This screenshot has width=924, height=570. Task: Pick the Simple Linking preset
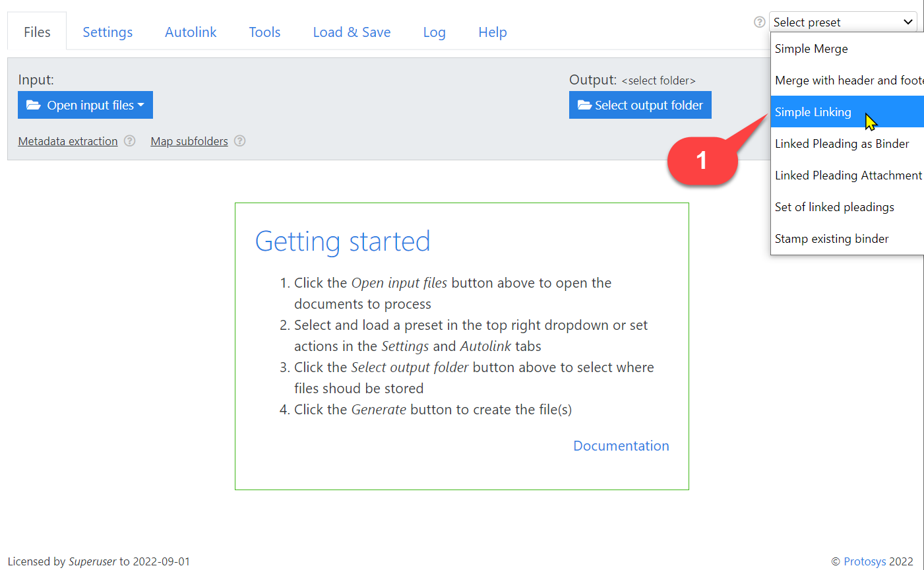(x=813, y=112)
